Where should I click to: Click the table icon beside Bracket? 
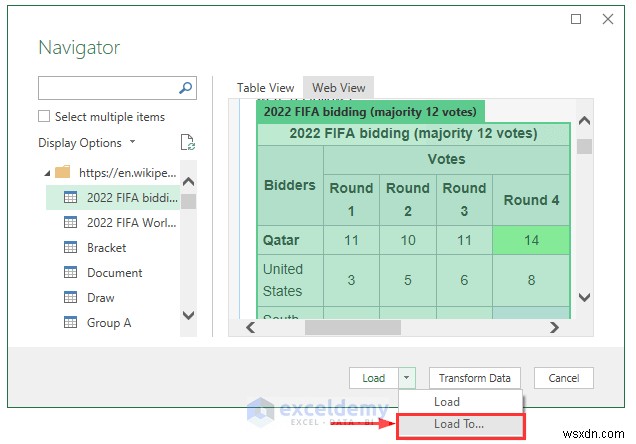(x=71, y=247)
